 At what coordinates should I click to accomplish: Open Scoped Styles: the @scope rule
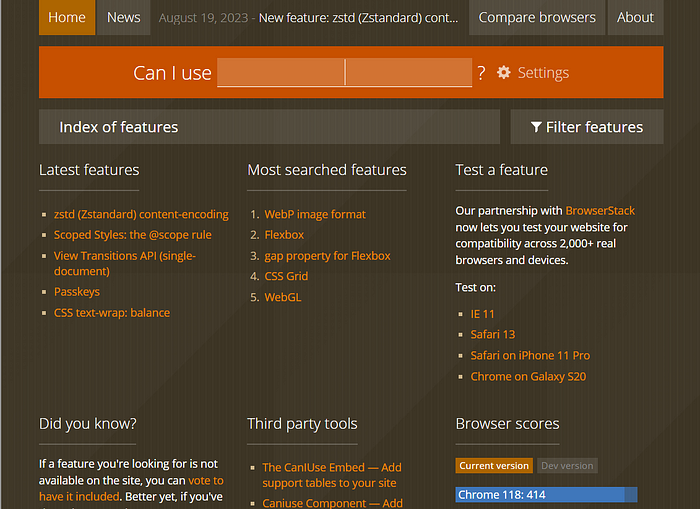coord(133,235)
